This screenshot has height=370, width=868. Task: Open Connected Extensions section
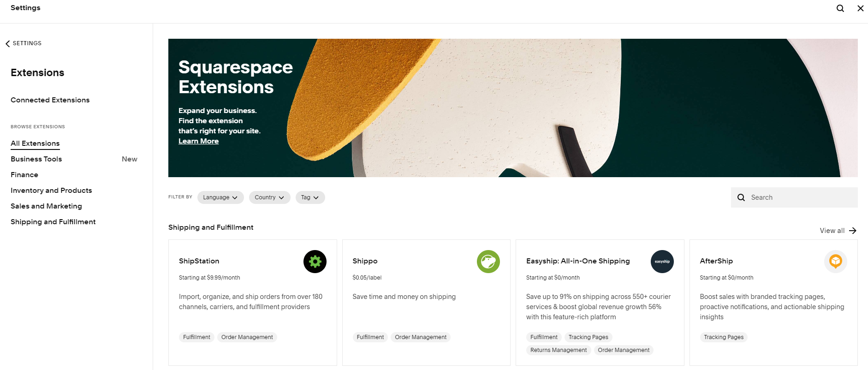(x=50, y=100)
